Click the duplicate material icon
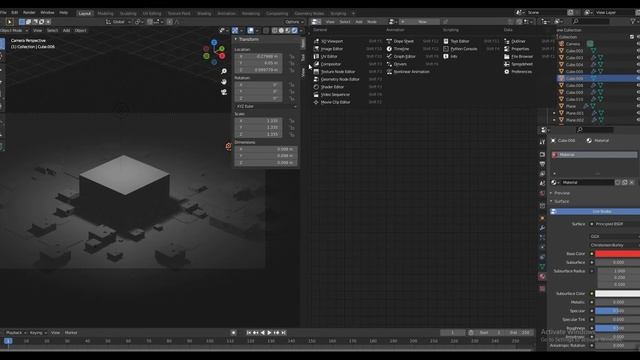The height and width of the screenshot is (360, 640). pos(624,182)
